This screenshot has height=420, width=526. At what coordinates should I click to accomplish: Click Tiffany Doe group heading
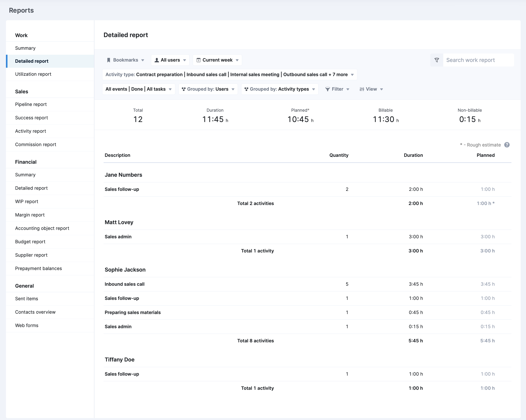[119, 360]
